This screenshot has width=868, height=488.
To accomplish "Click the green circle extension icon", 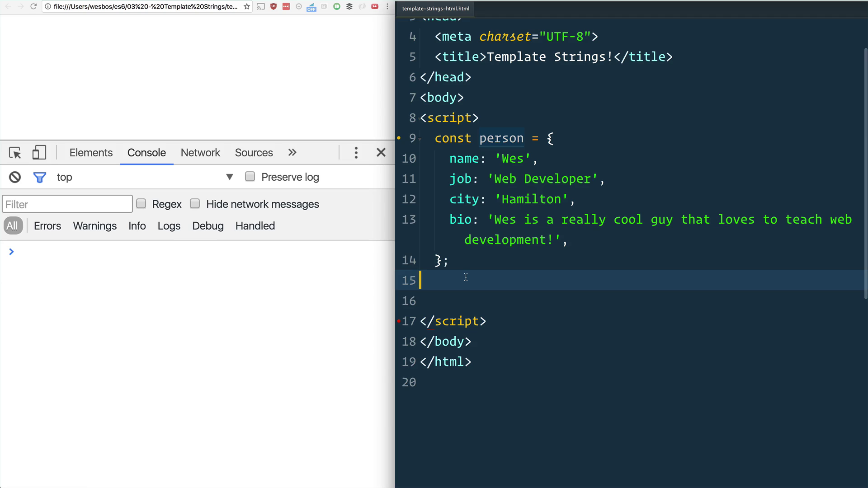I will 337,6.
